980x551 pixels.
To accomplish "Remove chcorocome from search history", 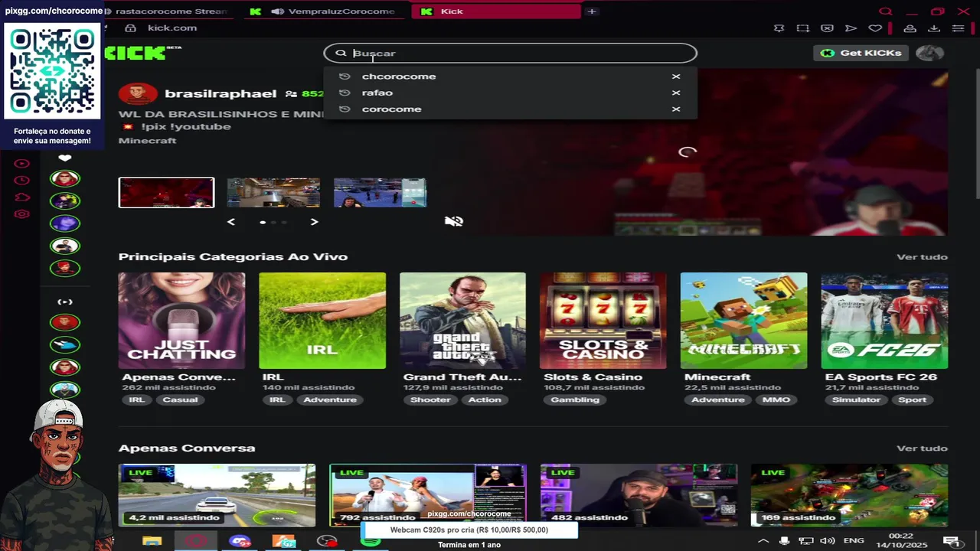I will click(x=676, y=77).
